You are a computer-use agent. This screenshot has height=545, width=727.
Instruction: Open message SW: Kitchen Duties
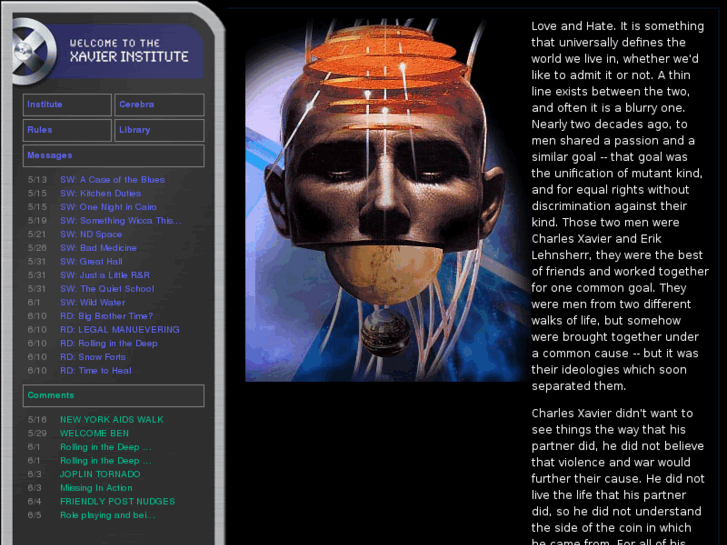click(x=101, y=193)
